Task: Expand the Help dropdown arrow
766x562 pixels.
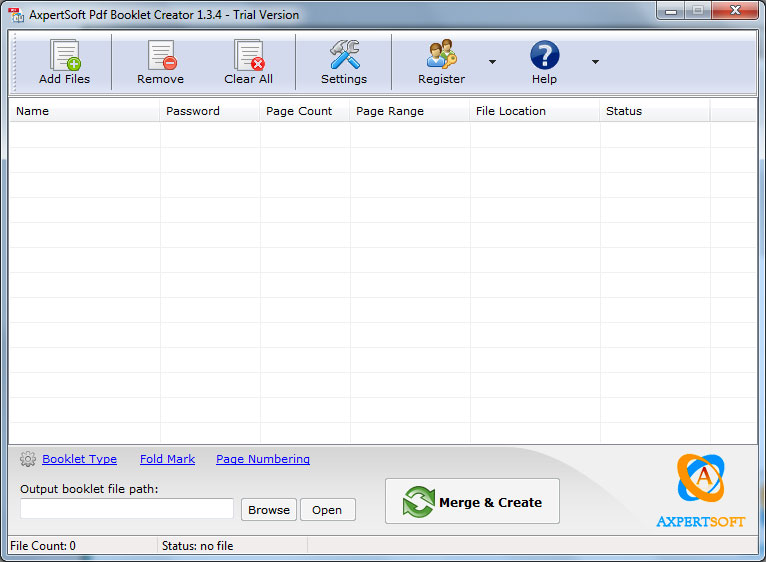Action: tap(595, 62)
